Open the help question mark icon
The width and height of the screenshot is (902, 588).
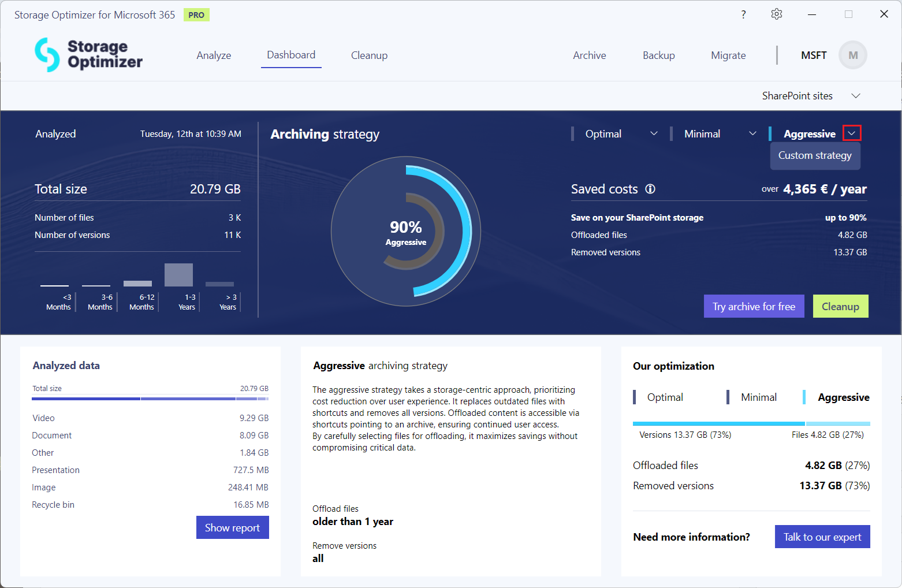point(743,14)
